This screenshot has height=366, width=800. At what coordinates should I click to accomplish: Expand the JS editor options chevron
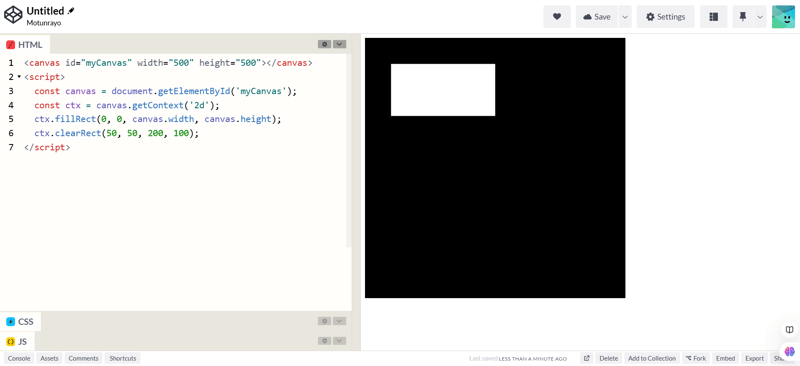pos(340,340)
